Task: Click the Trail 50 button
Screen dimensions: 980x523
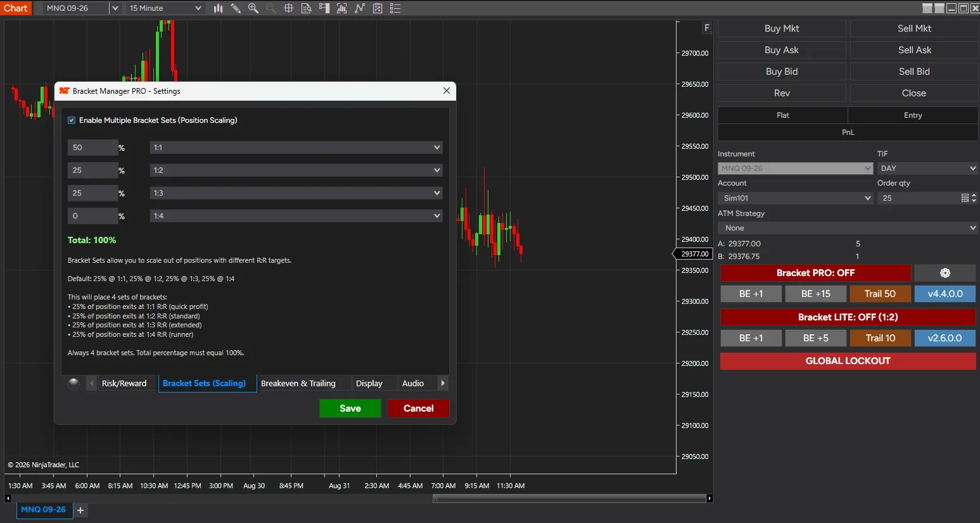Action: 880,294
